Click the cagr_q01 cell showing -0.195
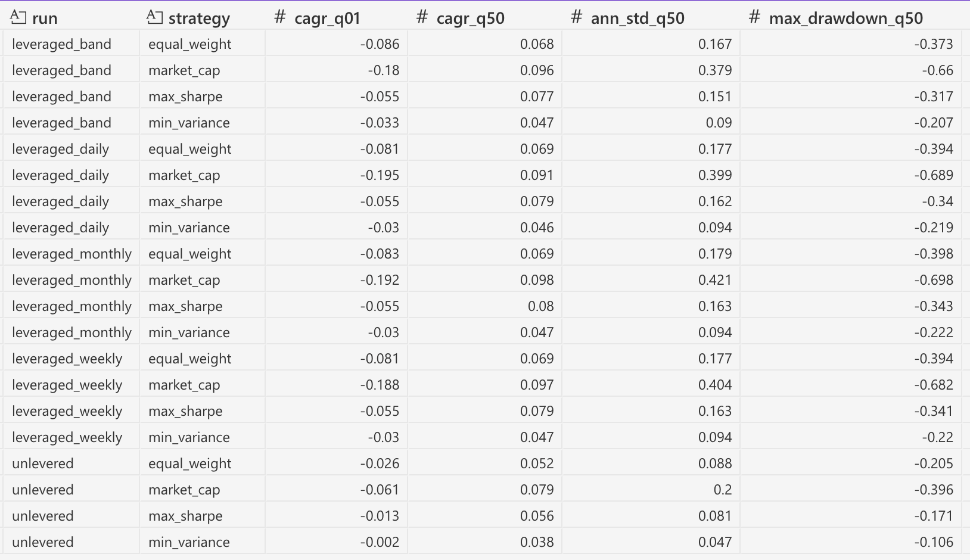The height and width of the screenshot is (560, 970). (x=336, y=175)
